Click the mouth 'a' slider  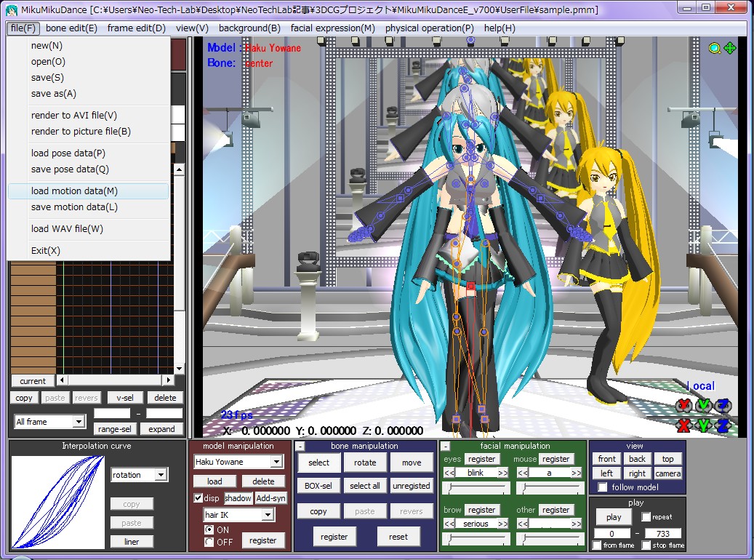point(550,488)
